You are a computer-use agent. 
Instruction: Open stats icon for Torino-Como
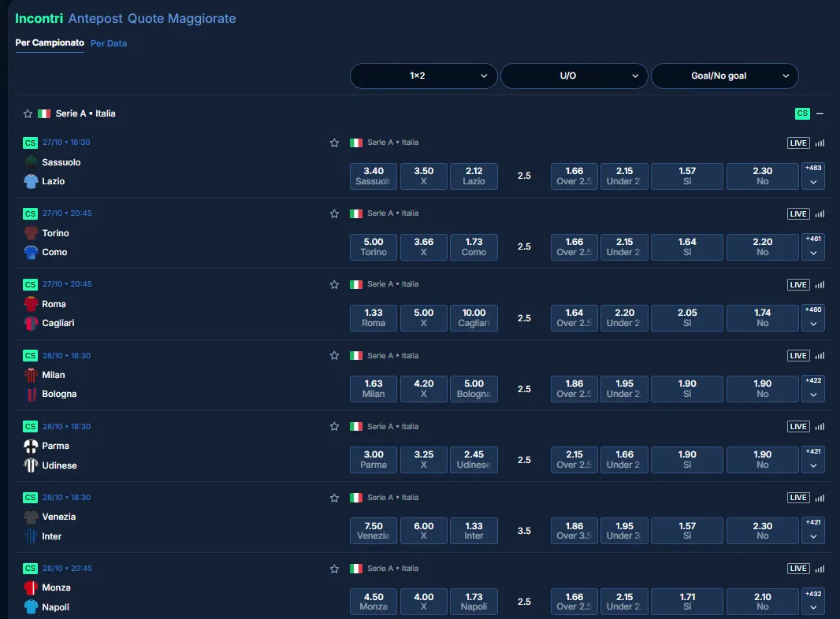[820, 213]
